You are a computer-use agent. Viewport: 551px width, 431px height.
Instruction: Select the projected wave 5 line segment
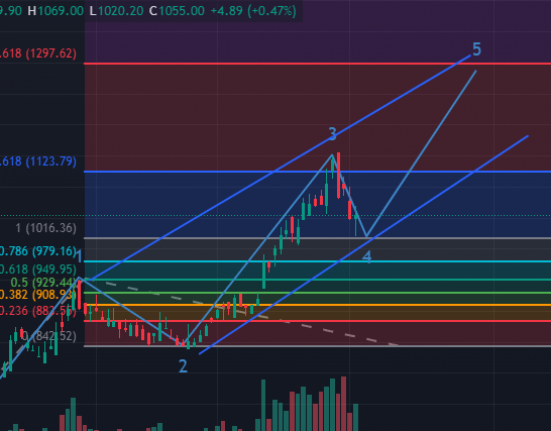(x=421, y=154)
